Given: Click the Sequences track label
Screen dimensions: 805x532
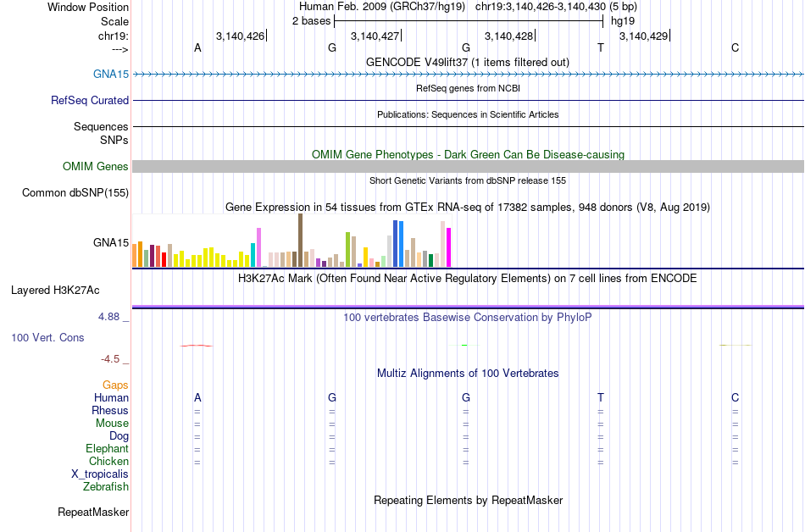Looking at the screenshot, I should click(x=101, y=127).
